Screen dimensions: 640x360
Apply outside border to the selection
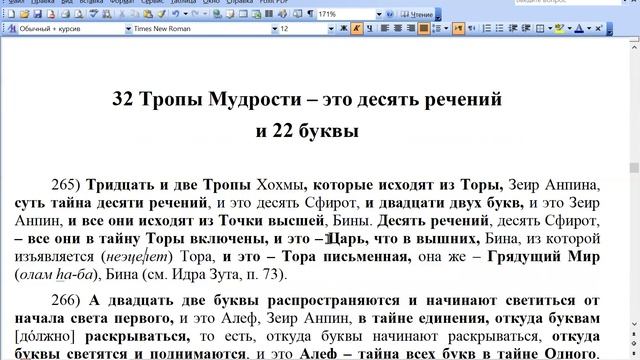(x=540, y=29)
